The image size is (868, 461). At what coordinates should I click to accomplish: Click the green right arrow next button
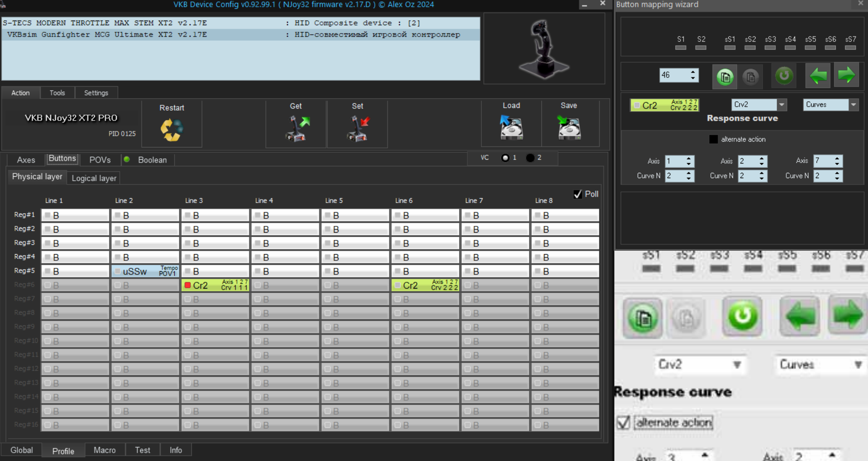(x=846, y=75)
